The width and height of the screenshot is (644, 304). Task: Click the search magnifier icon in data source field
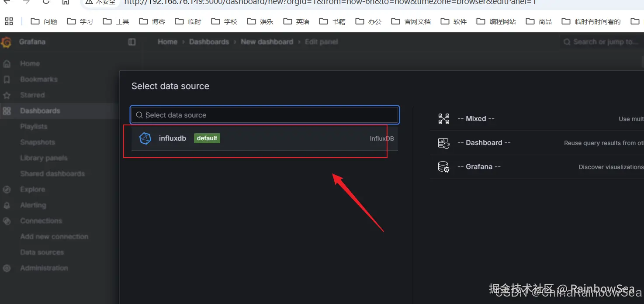click(x=139, y=115)
